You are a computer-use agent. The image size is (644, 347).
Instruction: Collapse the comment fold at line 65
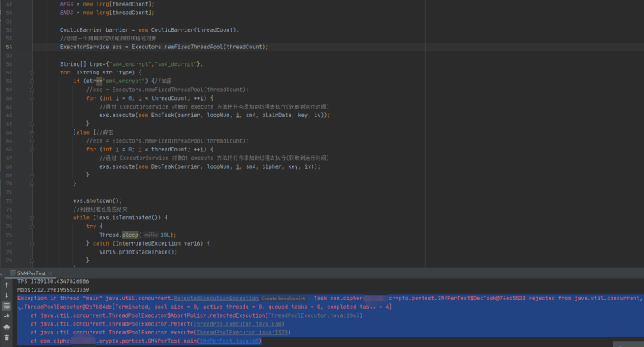click(x=32, y=141)
